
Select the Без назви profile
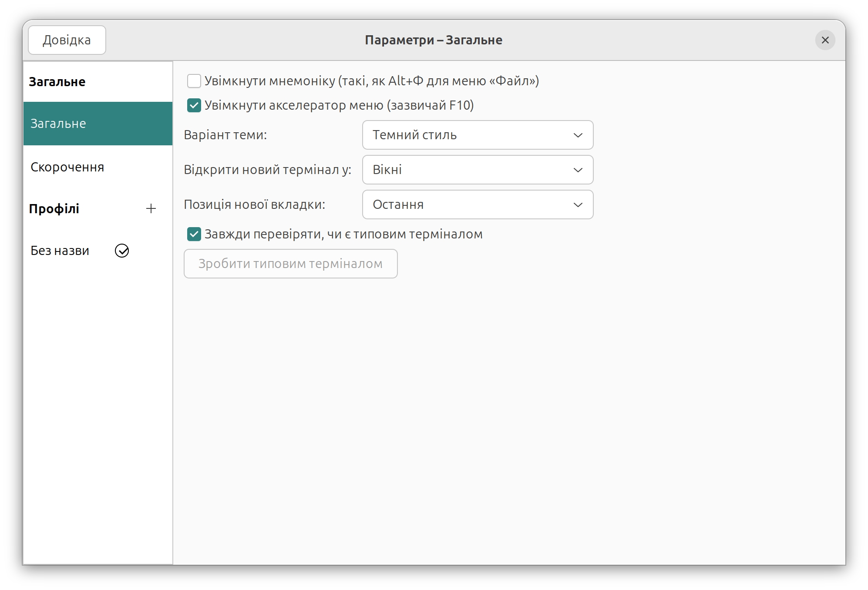pyautogui.click(x=60, y=251)
